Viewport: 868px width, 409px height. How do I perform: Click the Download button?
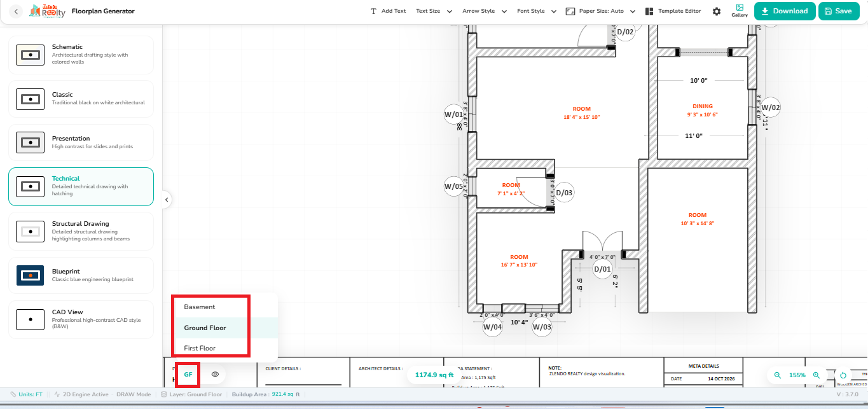coord(785,11)
